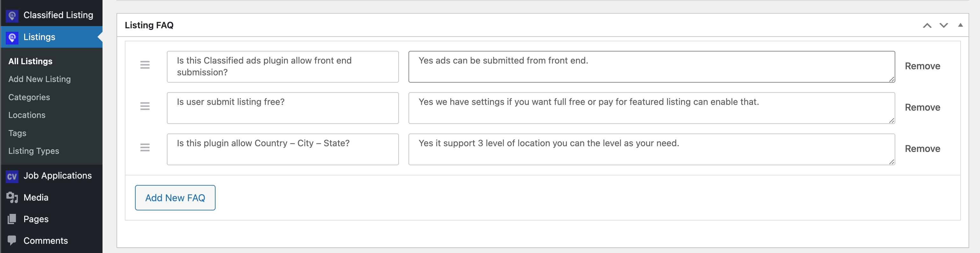Click resize grip of location answer textarea
Screen dimensions: 980x253
[891, 161]
